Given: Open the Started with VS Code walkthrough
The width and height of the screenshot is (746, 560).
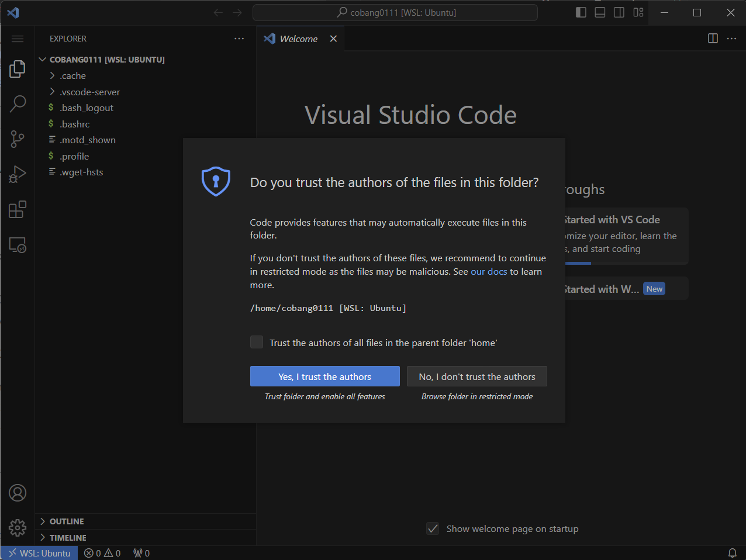Looking at the screenshot, I should (x=626, y=236).
